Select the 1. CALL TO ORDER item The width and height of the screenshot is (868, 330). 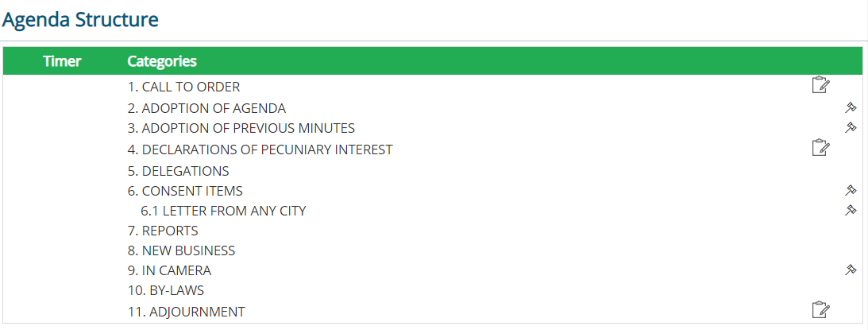coord(183,87)
